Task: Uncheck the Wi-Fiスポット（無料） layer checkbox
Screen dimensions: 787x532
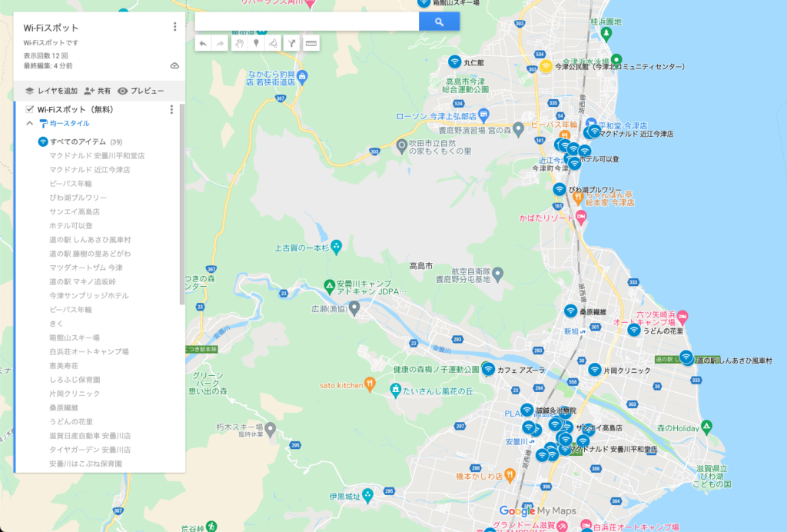Action: coord(30,109)
